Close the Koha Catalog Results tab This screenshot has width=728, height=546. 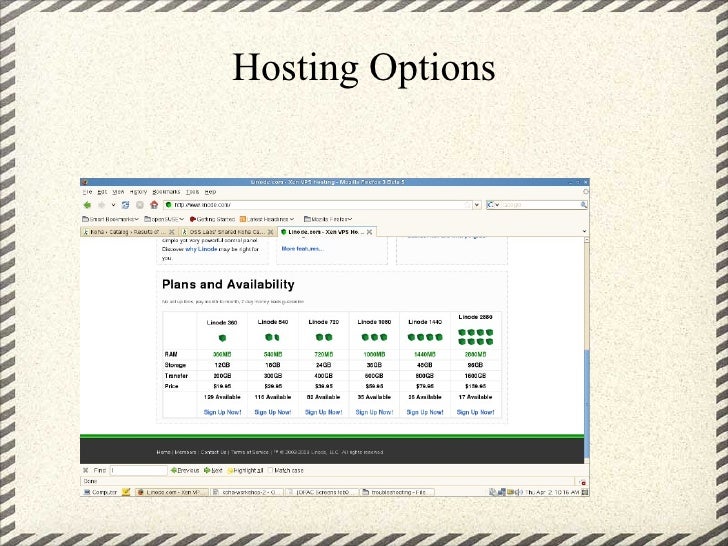coord(171,232)
